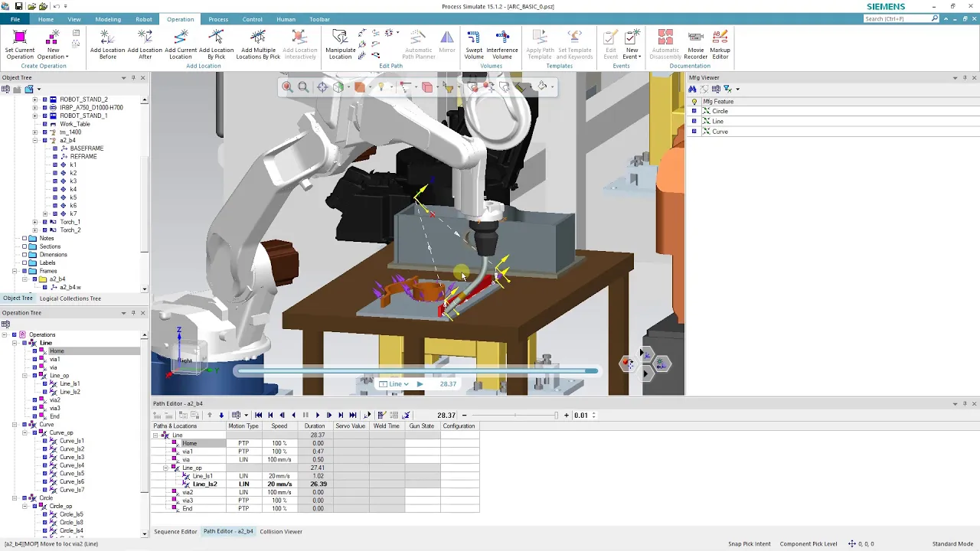Open the Movie Recorder

pyautogui.click(x=695, y=45)
